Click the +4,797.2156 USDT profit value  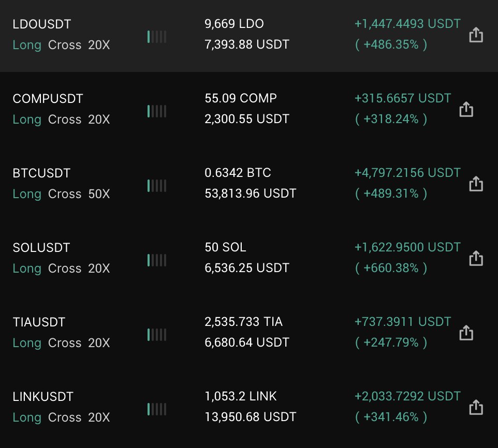click(407, 173)
